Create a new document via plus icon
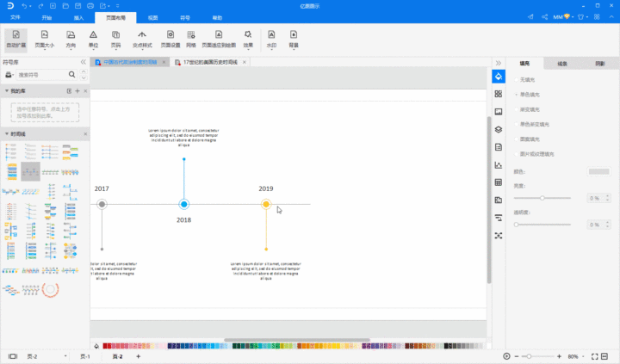Screen dimensions: 620x364 coord(53,6)
